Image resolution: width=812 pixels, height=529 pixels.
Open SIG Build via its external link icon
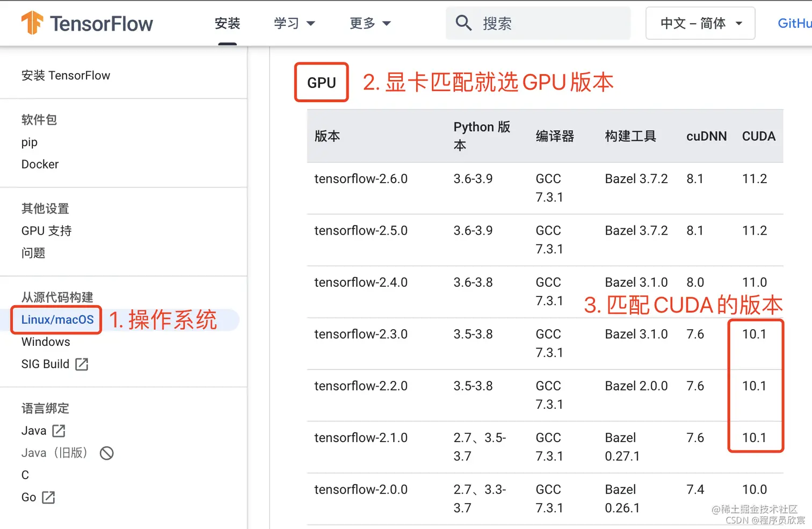click(x=82, y=364)
